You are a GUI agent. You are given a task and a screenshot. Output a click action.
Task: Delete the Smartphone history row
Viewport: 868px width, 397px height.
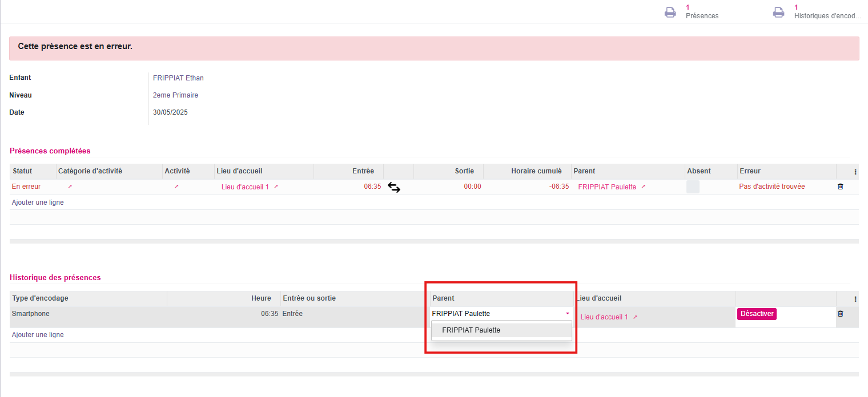coord(840,314)
